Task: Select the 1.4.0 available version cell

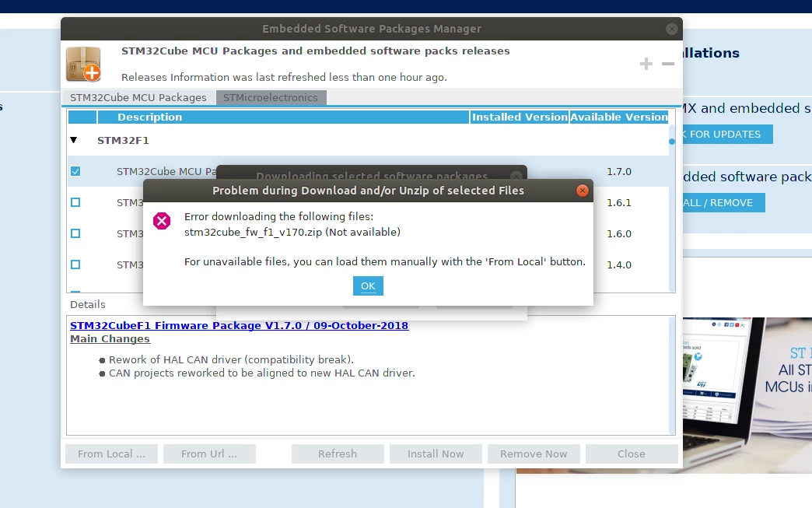Action: pyautogui.click(x=619, y=265)
